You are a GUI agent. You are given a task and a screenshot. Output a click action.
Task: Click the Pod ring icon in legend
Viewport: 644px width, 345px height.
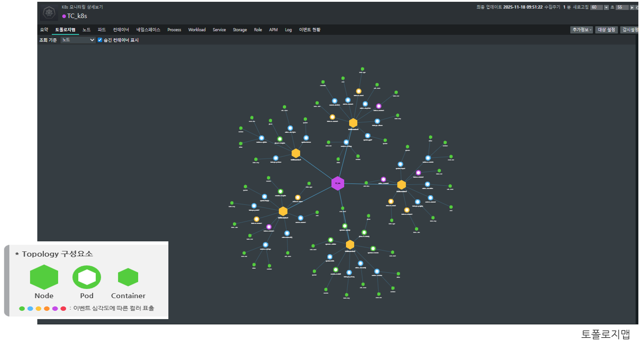pos(87,277)
